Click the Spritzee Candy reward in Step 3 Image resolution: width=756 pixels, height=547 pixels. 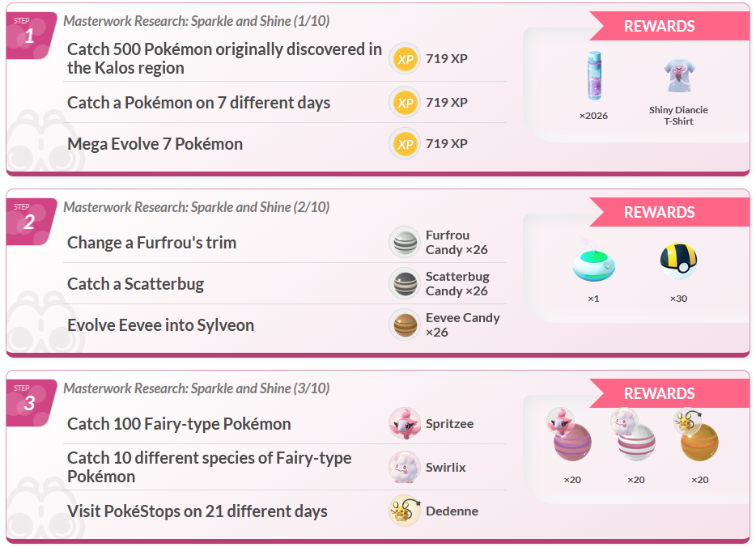point(572,441)
